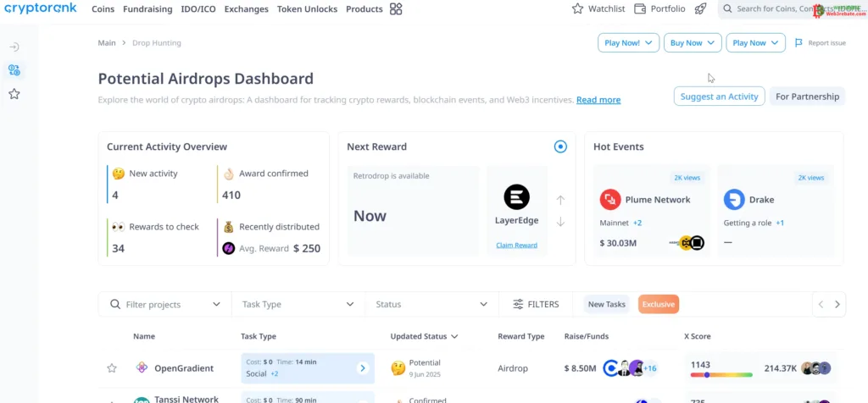The image size is (868, 403).
Task: Add OpenGradient to watchlist star
Action: point(112,368)
